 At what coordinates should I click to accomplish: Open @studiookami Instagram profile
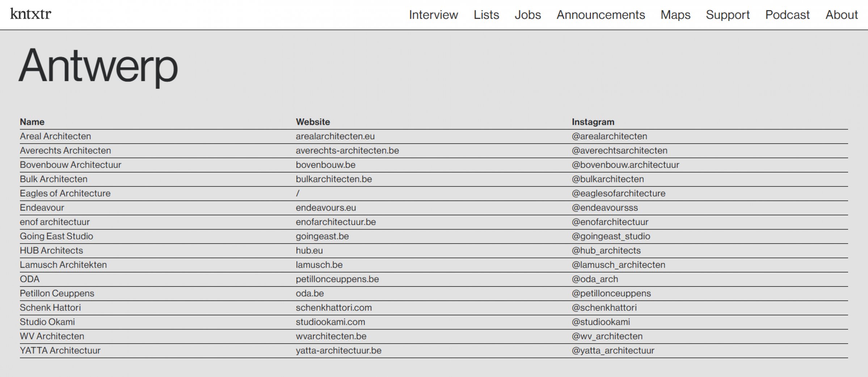601,322
